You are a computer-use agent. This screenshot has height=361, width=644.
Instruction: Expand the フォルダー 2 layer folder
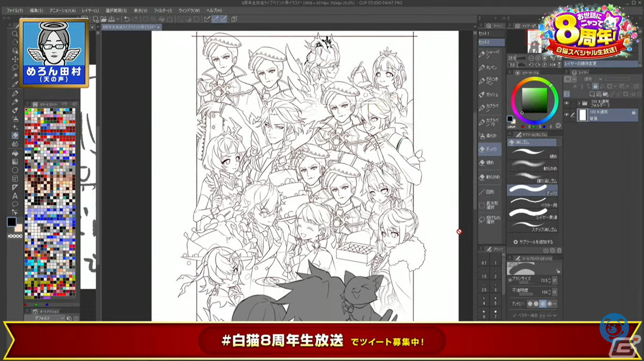pos(579,103)
